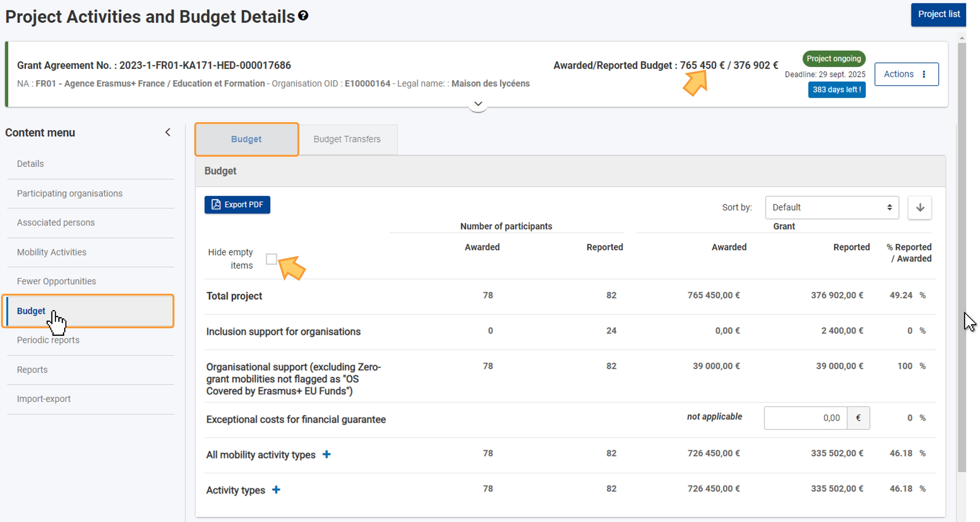This screenshot has width=980, height=522.
Task: Open the Actions menu
Action: click(x=906, y=74)
